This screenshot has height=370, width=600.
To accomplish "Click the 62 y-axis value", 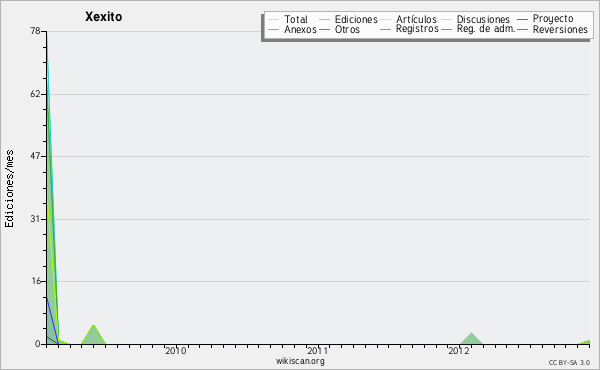I will pyautogui.click(x=35, y=94).
